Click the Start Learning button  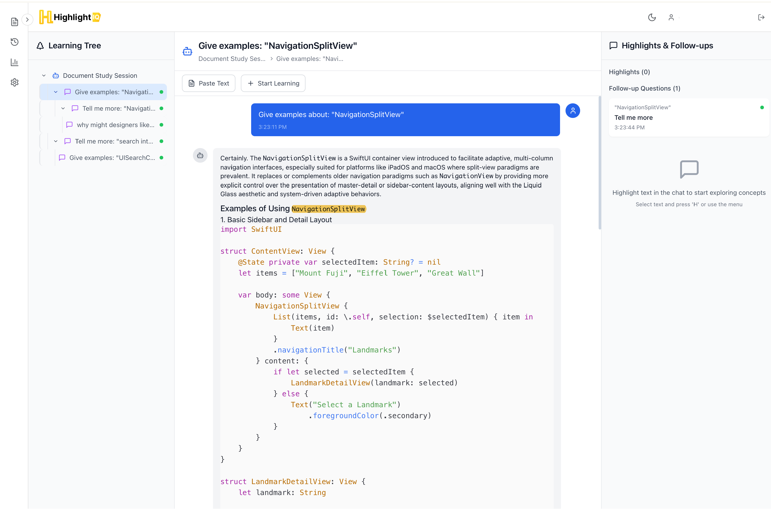(273, 83)
